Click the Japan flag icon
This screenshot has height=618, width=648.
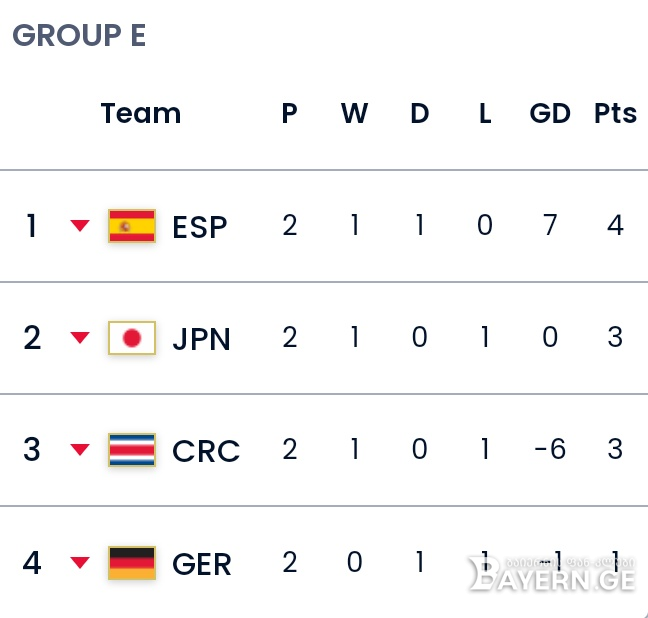click(x=132, y=338)
